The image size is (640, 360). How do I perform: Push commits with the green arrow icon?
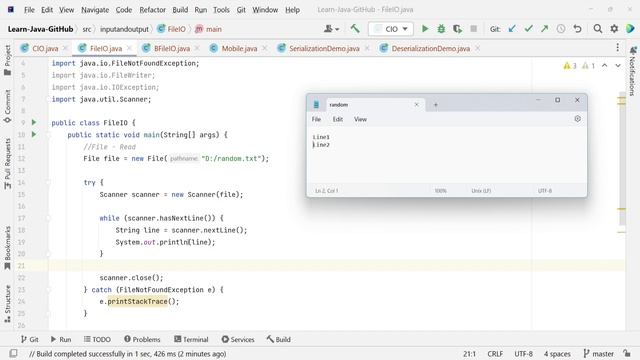click(544, 29)
